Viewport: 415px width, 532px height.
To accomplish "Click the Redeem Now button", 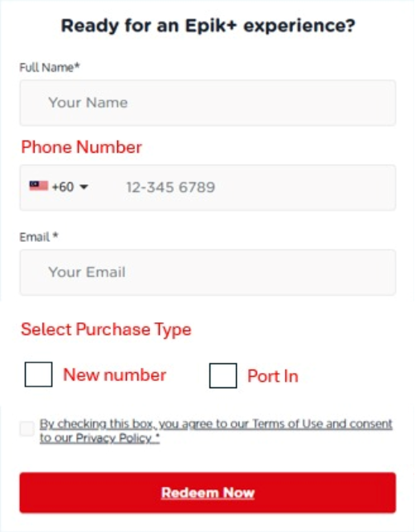I will point(208,493).
